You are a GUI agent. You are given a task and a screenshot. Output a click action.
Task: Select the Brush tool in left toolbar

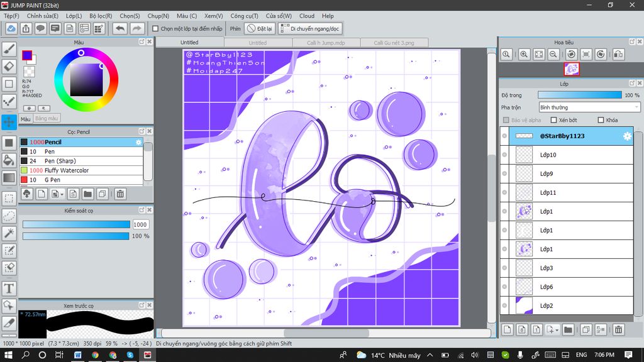(9, 48)
